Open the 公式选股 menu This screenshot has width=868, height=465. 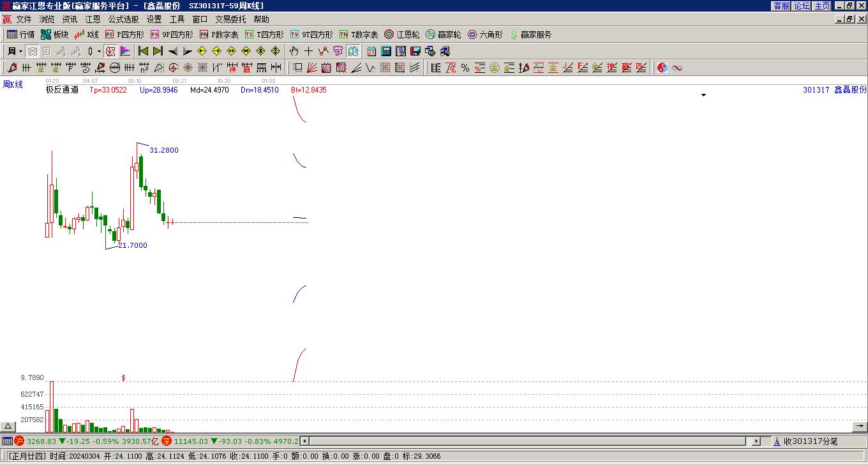[123, 19]
